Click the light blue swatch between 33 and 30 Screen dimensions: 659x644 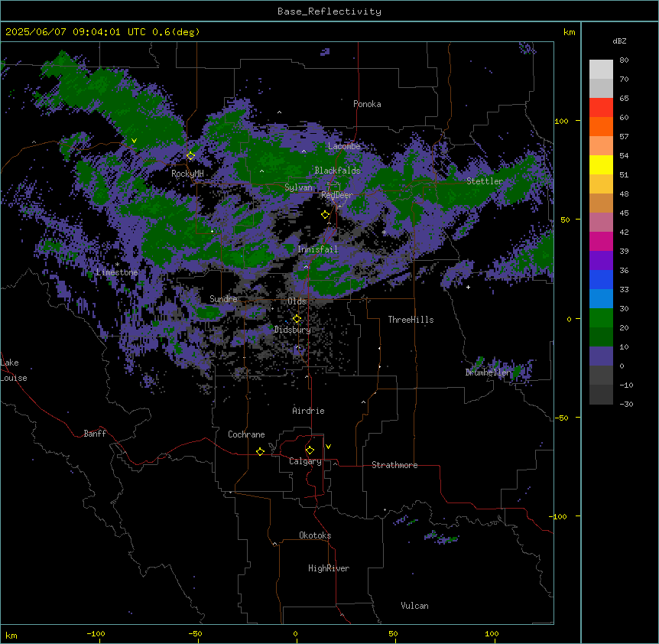[601, 299]
